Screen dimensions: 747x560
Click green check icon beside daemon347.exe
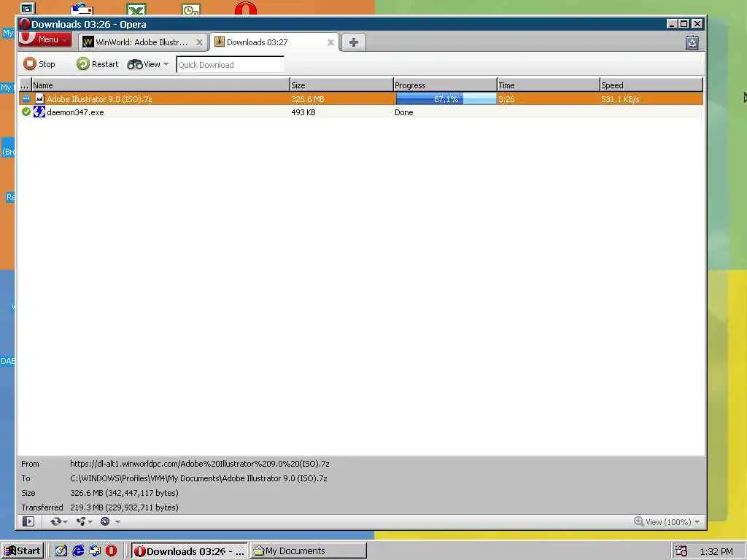[x=26, y=112]
